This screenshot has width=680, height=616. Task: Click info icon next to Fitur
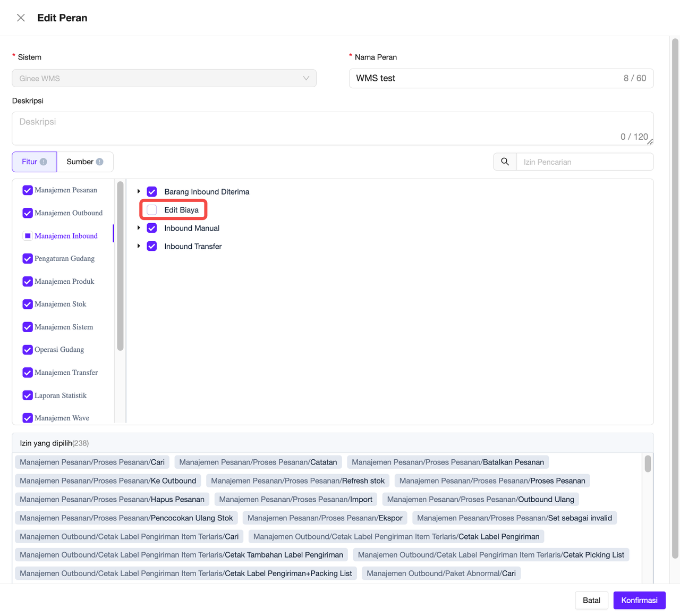point(44,162)
